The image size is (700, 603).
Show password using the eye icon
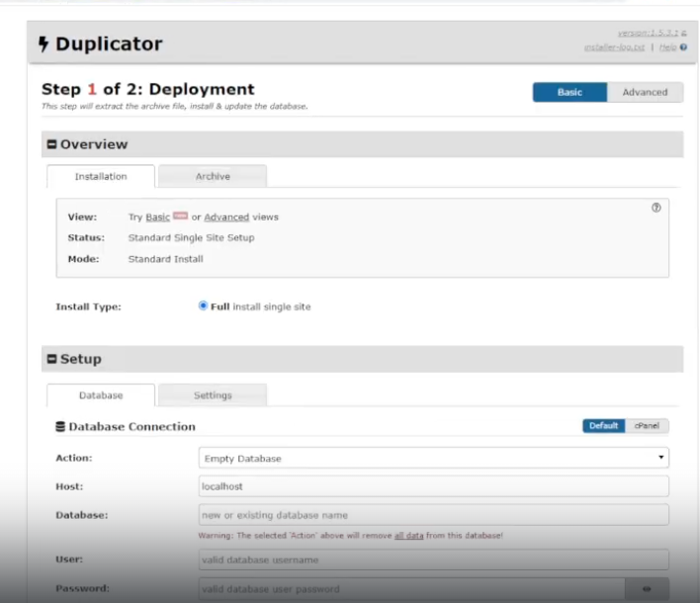click(x=647, y=589)
